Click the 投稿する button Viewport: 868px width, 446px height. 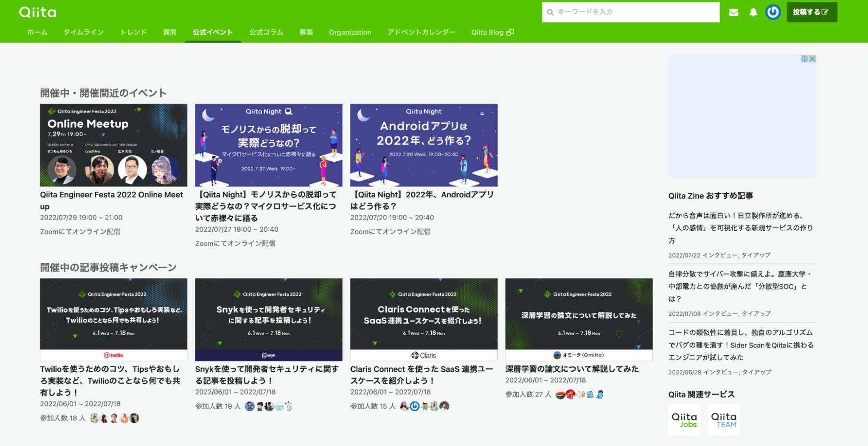(812, 12)
